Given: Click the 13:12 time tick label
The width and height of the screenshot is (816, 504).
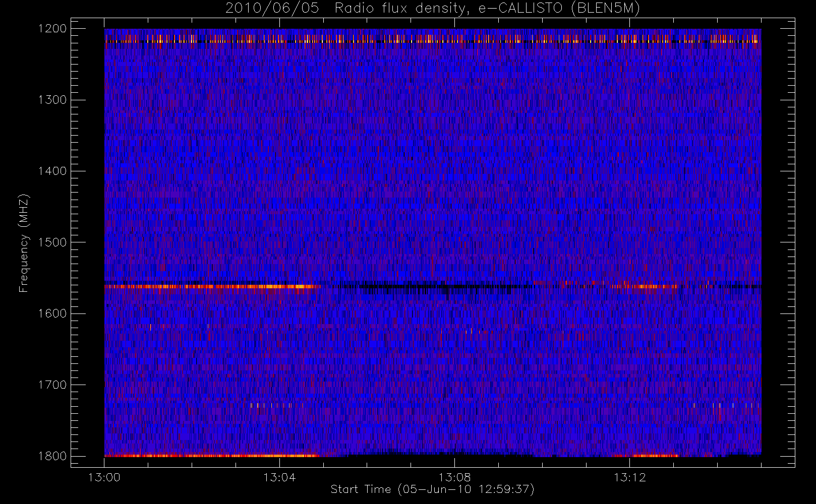Looking at the screenshot, I should point(629,477).
